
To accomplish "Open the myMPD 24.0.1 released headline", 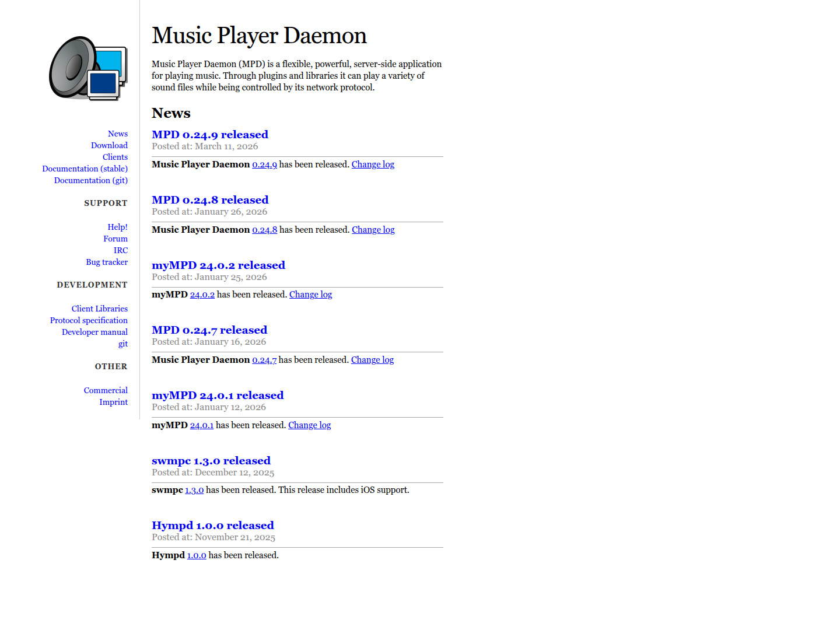I will (218, 395).
